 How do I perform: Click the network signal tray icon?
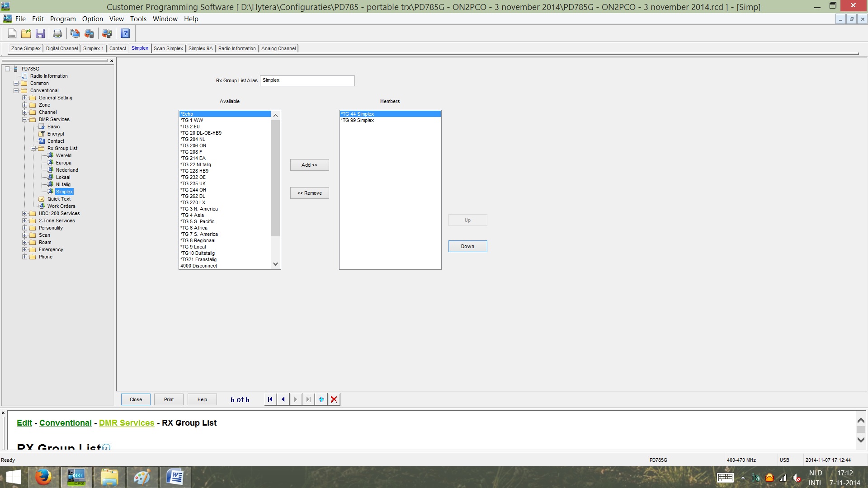(783, 478)
